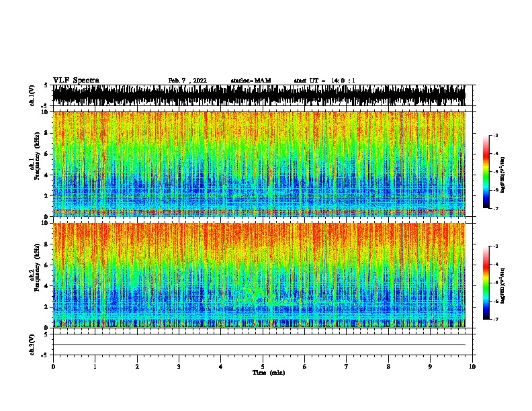
Task: Click the "ch.1(V)" axis label
Action: tap(32, 95)
